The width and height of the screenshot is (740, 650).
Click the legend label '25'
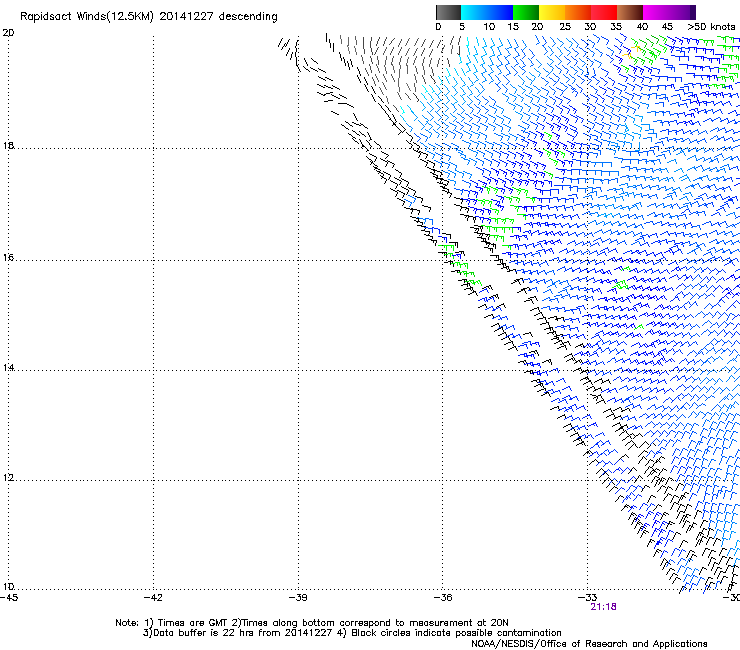click(564, 27)
